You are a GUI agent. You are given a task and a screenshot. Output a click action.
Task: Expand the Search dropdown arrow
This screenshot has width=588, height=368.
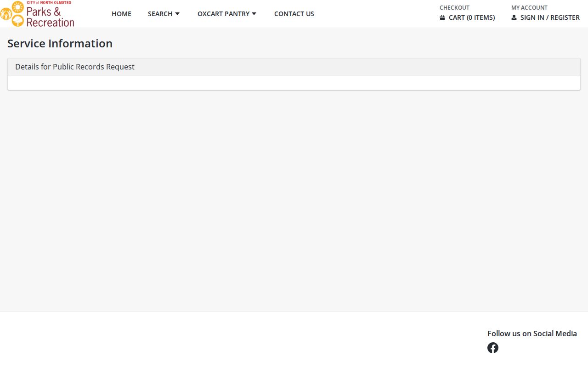[177, 14]
